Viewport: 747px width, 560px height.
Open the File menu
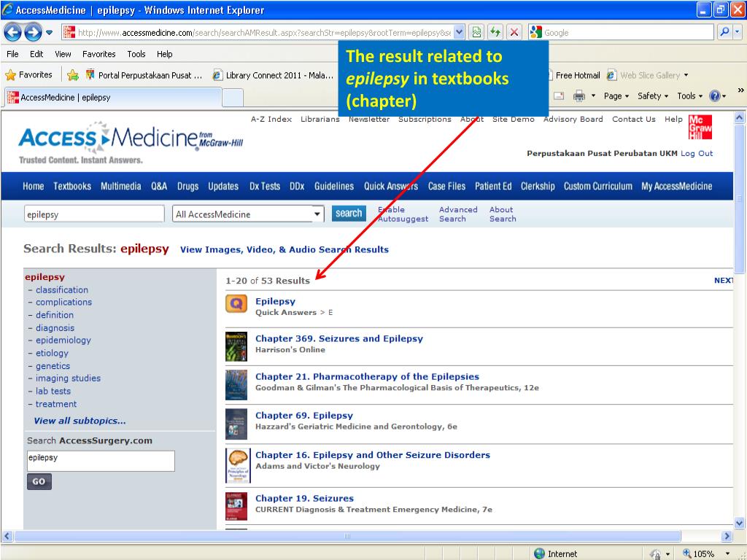tap(12, 54)
